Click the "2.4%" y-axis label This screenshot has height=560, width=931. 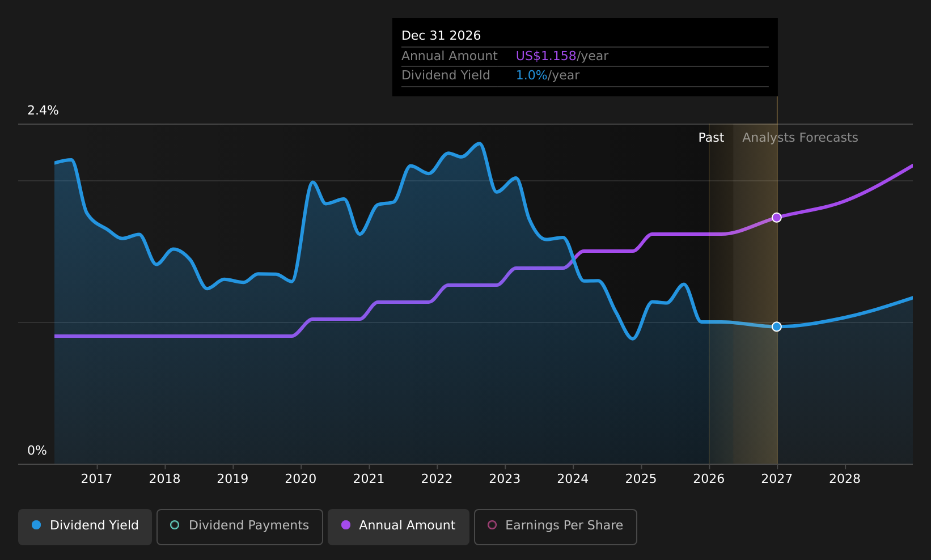click(43, 111)
